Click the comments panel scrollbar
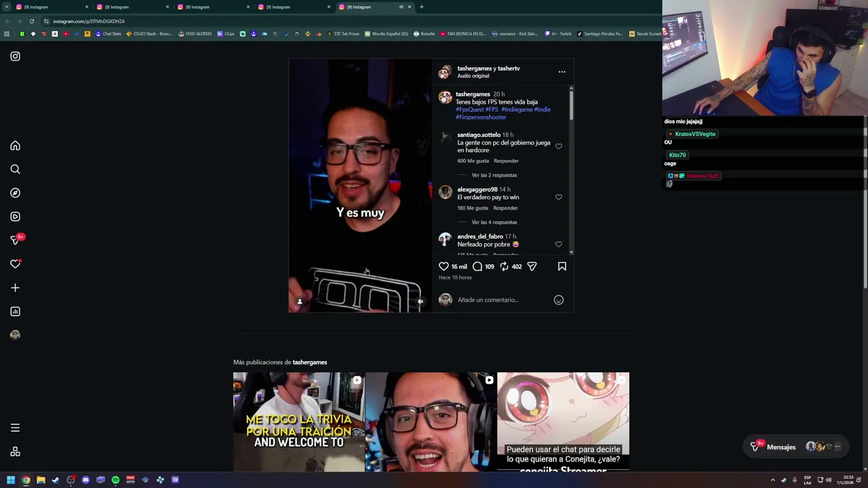The image size is (868, 488). tap(571, 105)
